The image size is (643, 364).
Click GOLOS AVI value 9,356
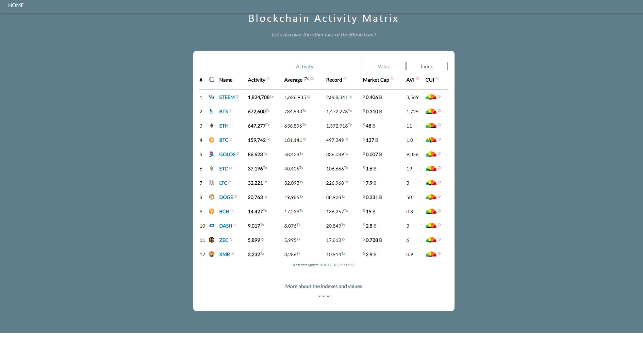[412, 154]
